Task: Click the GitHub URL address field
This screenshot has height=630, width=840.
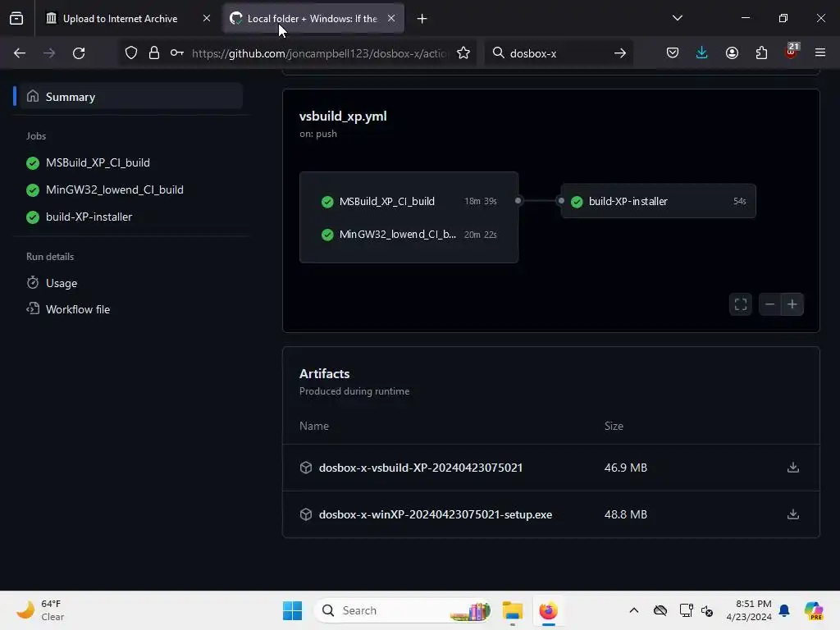Action: [319, 53]
